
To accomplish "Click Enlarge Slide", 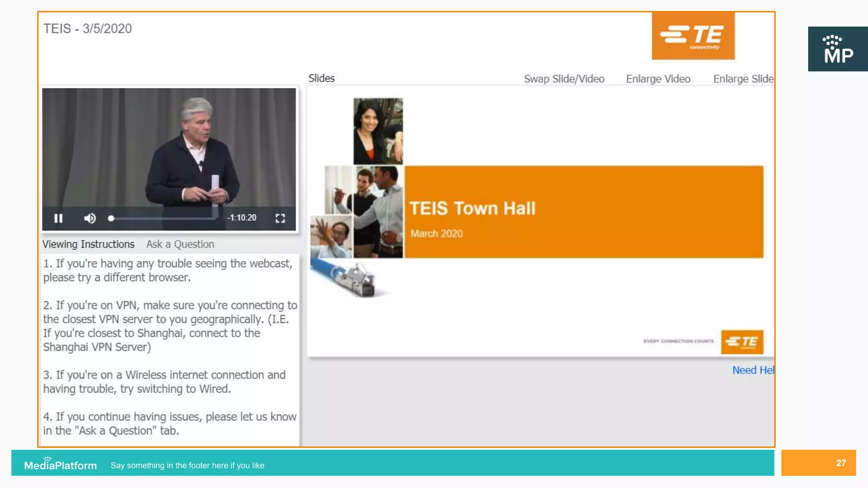I will point(743,79).
